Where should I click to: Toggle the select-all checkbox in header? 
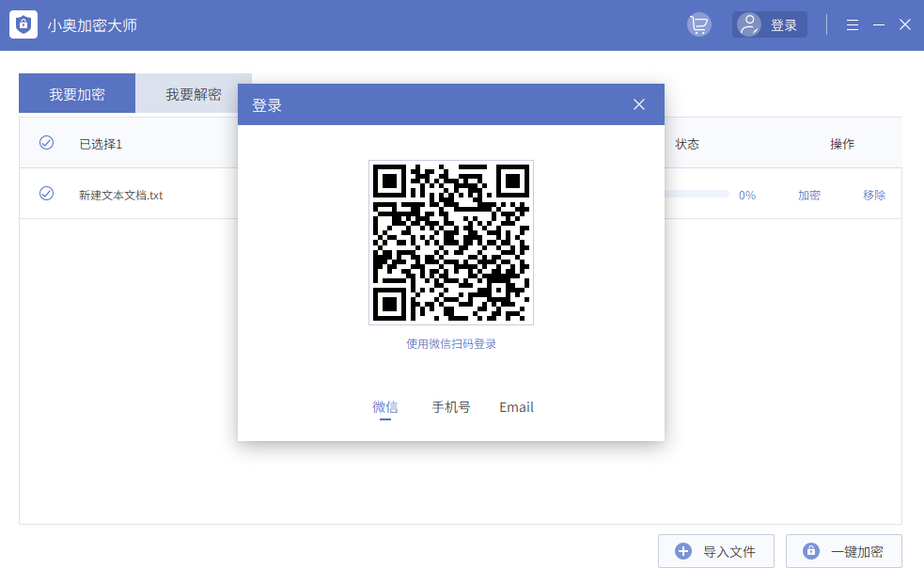(46, 143)
